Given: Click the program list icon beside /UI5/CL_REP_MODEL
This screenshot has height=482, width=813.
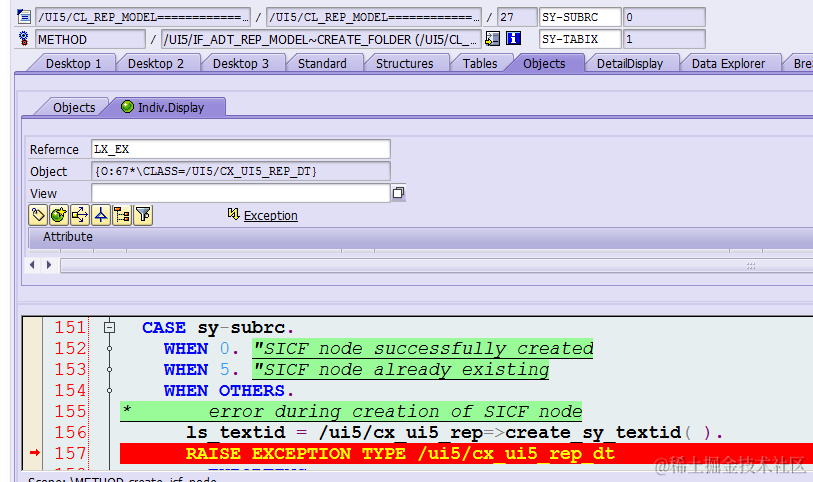Looking at the screenshot, I should (x=23, y=17).
